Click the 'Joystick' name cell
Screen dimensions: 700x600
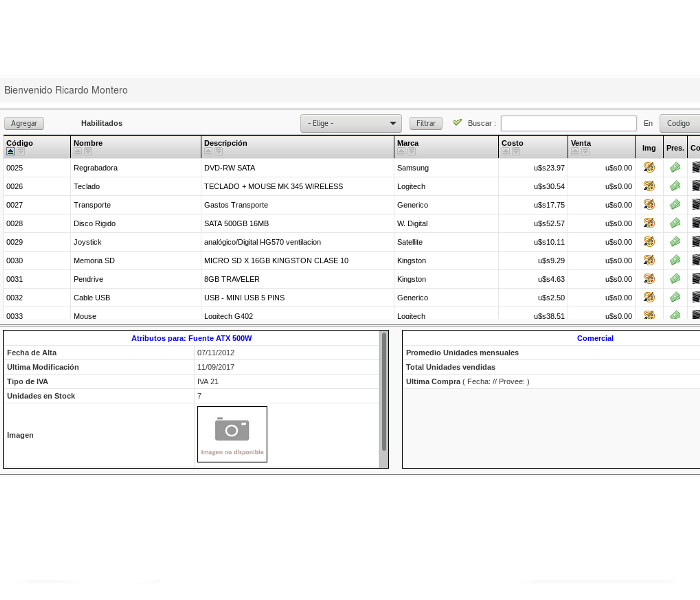click(88, 242)
